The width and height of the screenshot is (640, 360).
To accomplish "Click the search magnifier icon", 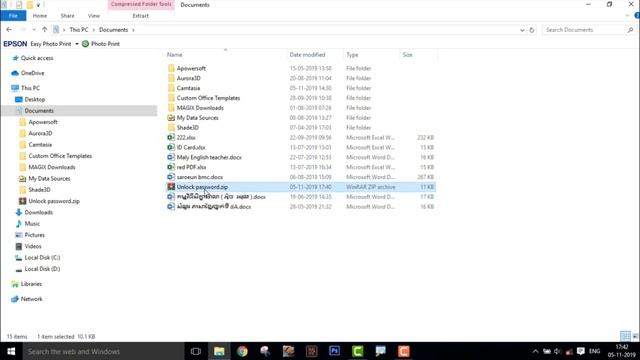I will coord(630,30).
